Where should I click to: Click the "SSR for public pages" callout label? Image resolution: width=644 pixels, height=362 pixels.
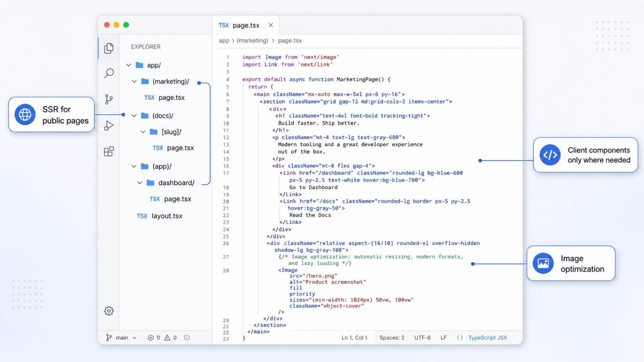65,115
